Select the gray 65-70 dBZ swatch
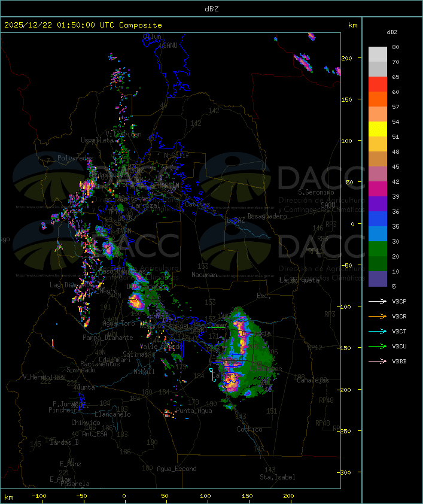423x504 pixels. 378,69
